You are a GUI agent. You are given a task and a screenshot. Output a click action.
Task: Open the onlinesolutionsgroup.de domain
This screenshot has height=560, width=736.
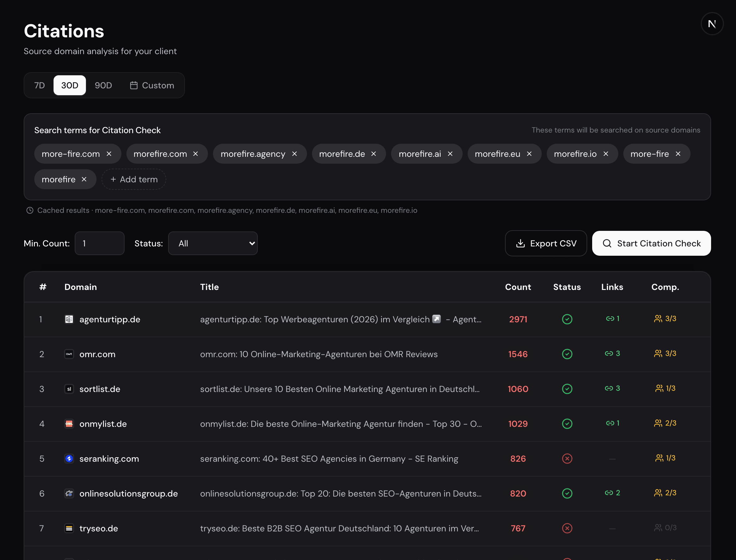coord(128,493)
